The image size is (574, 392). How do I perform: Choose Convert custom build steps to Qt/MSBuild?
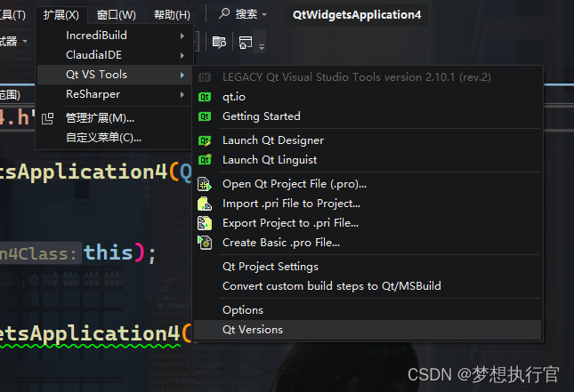point(368,286)
